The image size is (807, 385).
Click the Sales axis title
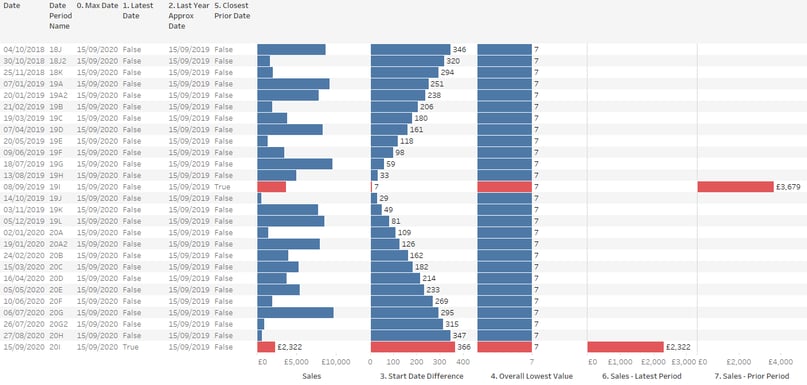[312, 376]
